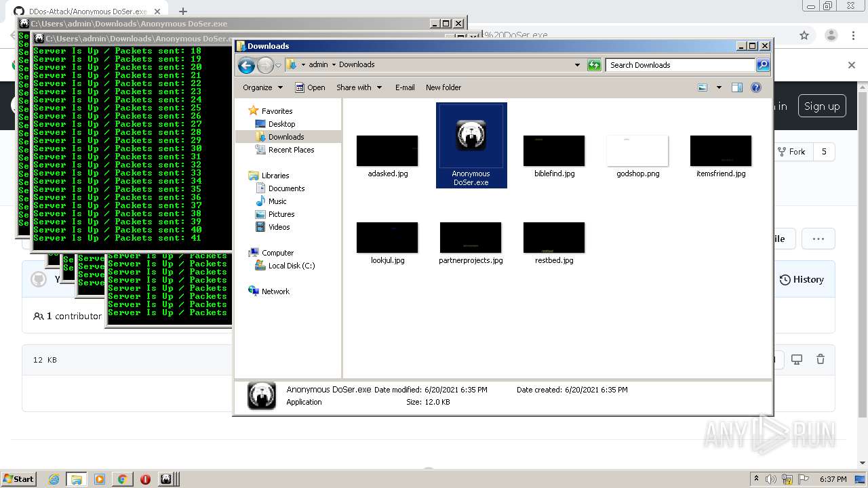The width and height of the screenshot is (868, 488).
Task: Click E-mail in the toolbar
Action: tap(405, 87)
